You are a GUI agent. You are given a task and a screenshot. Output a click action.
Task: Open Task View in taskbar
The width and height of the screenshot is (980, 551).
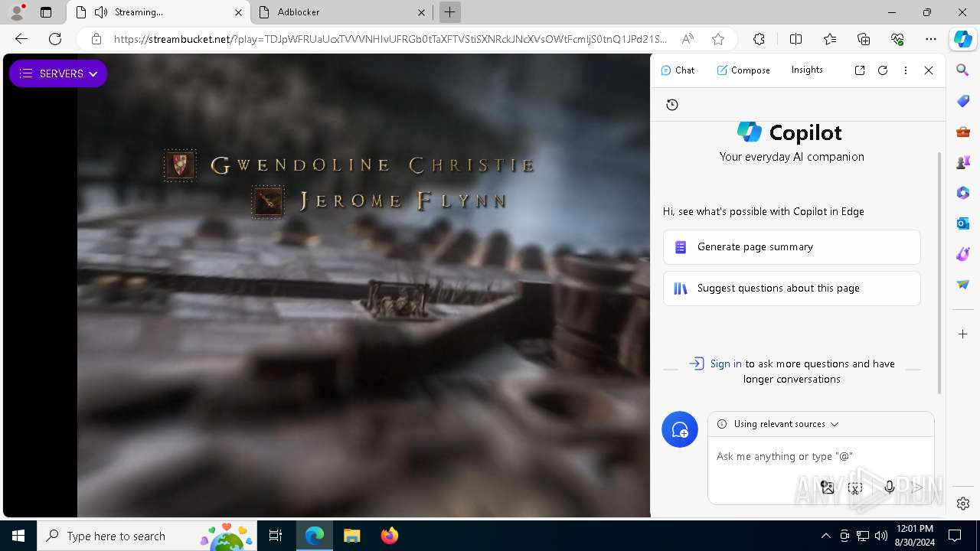coord(276,536)
